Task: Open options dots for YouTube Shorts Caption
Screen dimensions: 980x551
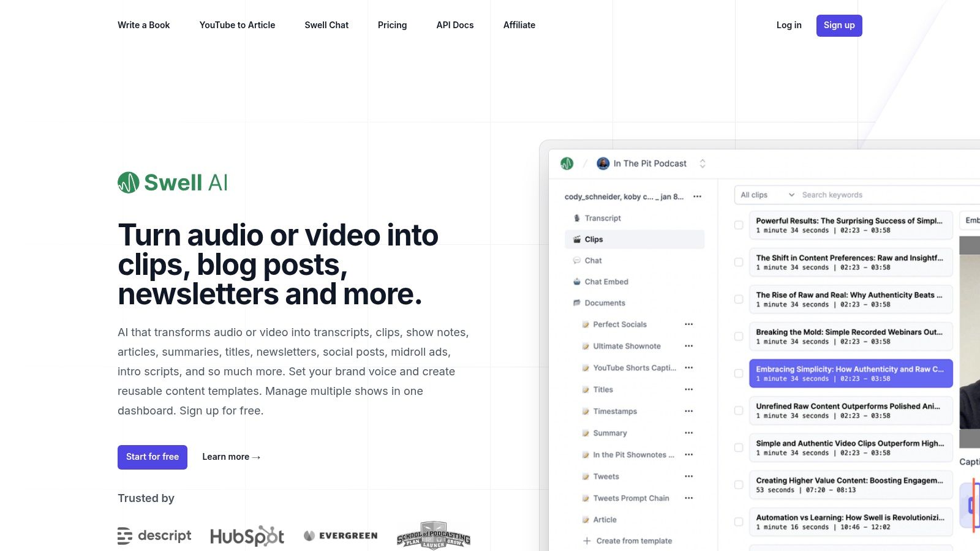Action: (x=689, y=368)
